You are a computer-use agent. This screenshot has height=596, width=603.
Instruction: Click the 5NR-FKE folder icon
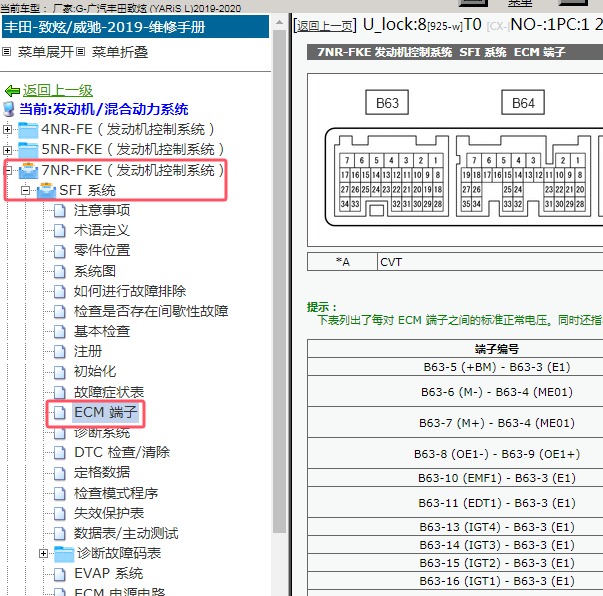[x=28, y=150]
